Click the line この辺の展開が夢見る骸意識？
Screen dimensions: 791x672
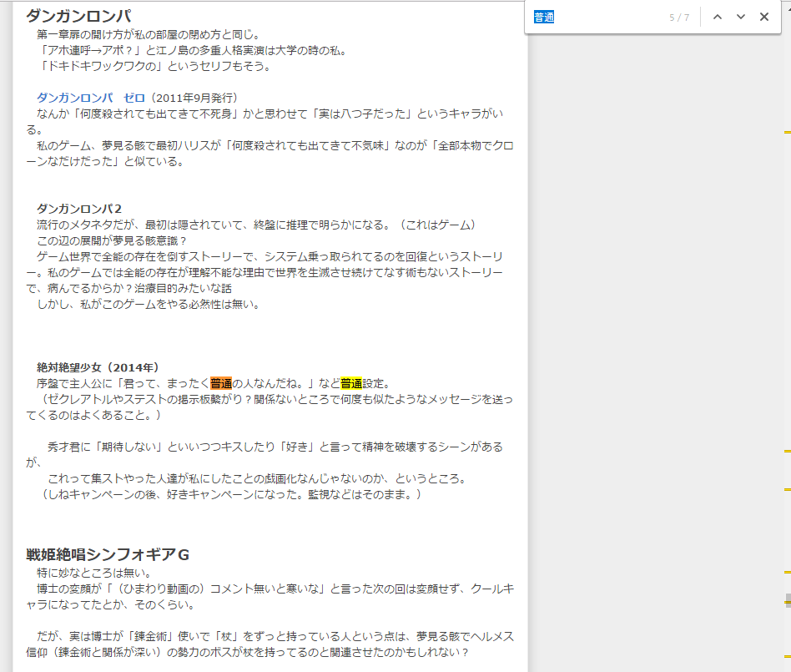pyautogui.click(x=113, y=240)
